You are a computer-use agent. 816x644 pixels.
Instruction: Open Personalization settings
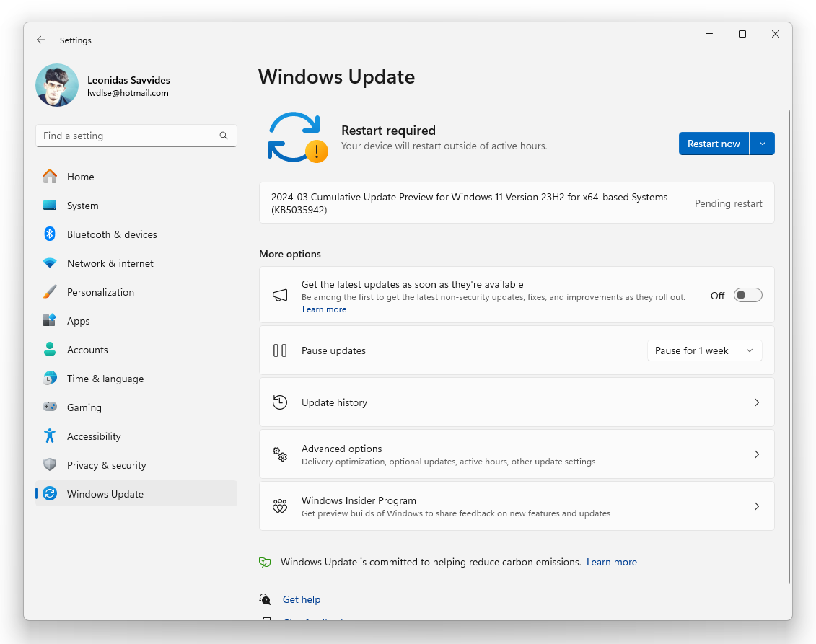click(136, 292)
